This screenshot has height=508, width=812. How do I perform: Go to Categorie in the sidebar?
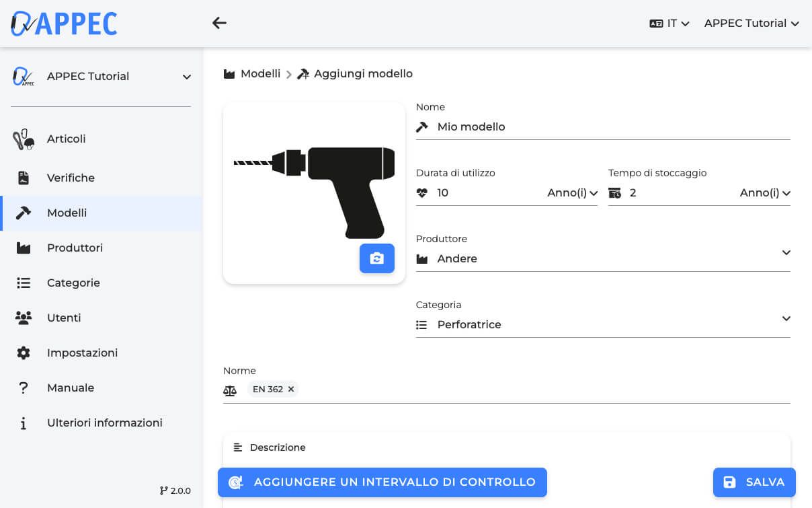click(73, 283)
